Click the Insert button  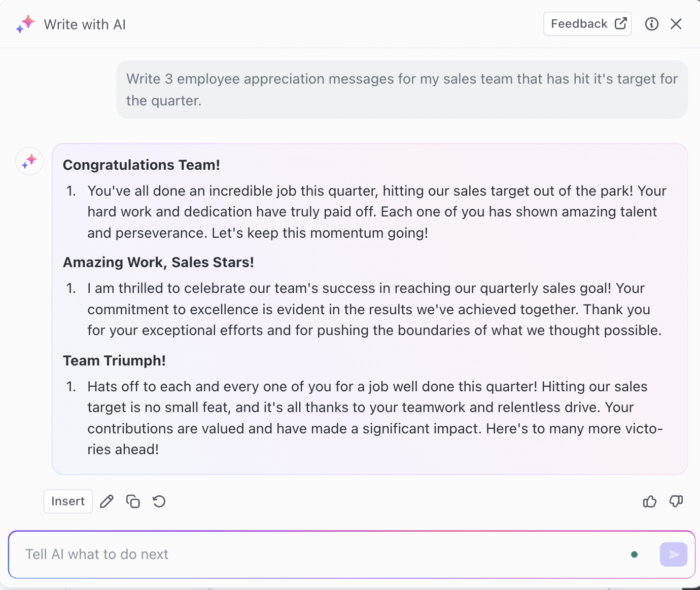68,501
